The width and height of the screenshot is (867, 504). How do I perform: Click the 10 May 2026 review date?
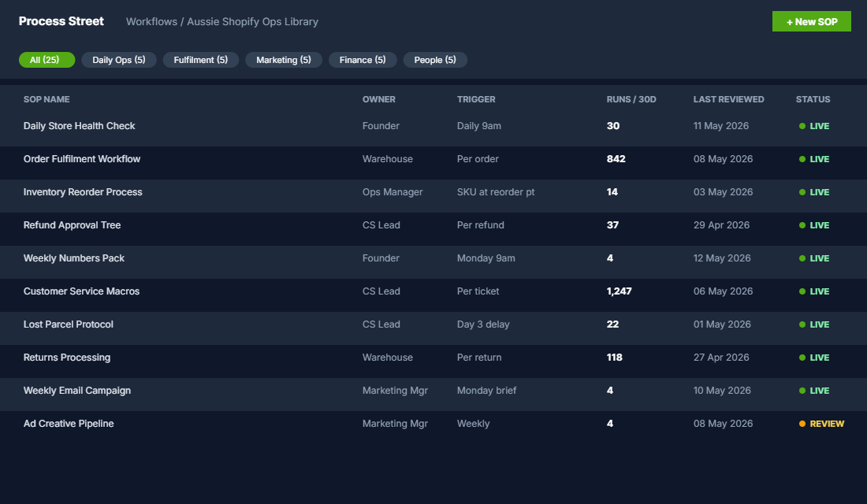pos(722,391)
